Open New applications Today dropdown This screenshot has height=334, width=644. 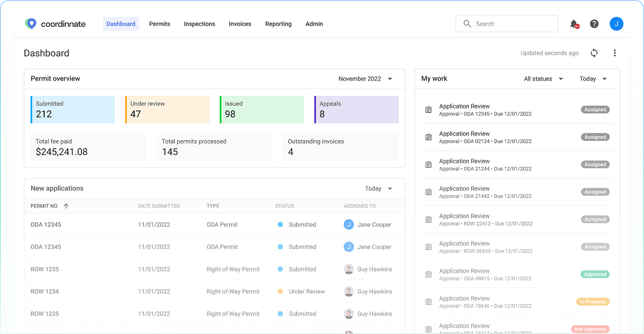pyautogui.click(x=379, y=188)
